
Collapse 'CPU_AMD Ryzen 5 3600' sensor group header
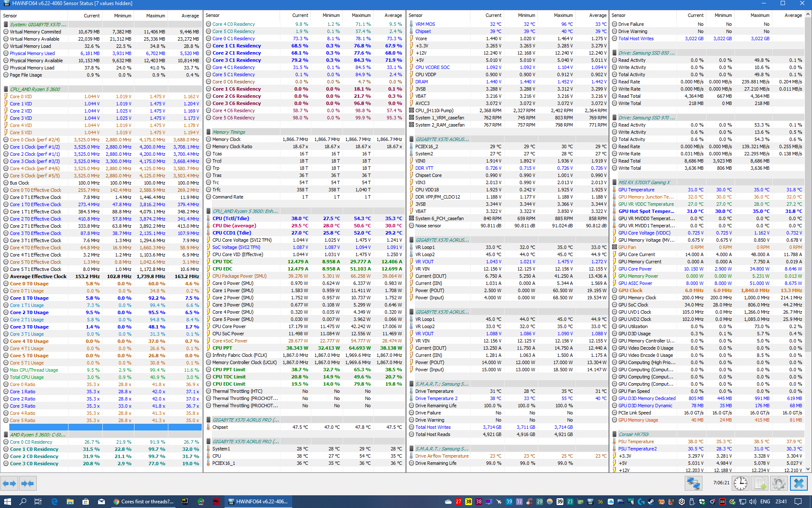[35, 89]
